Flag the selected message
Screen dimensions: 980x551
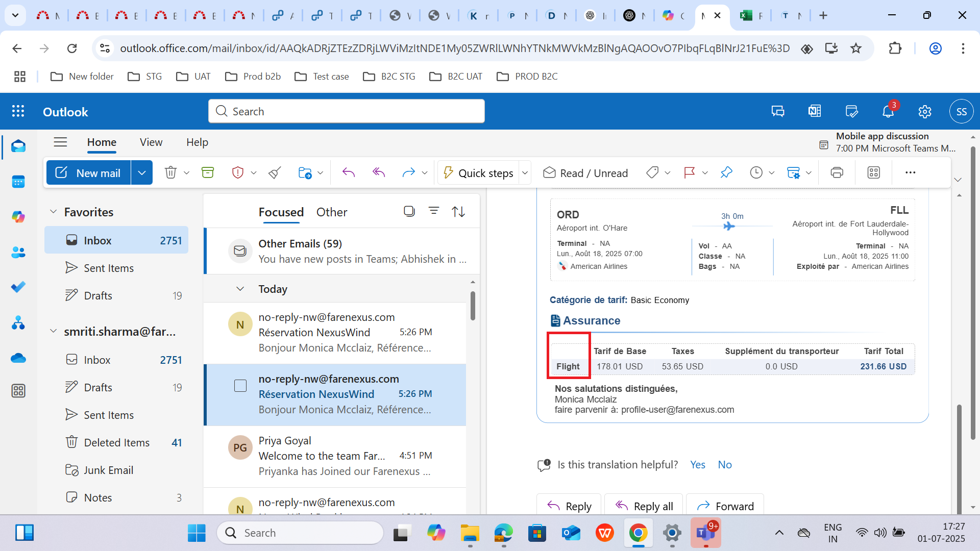690,172
